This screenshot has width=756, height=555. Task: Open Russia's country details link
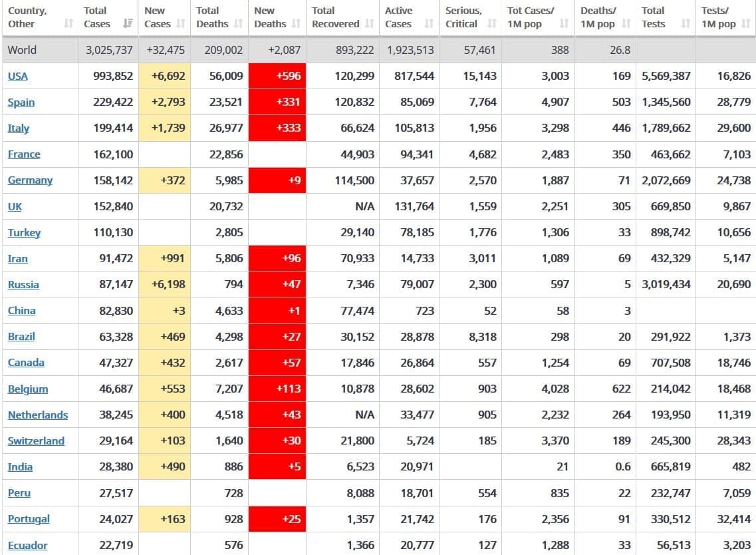tap(23, 284)
